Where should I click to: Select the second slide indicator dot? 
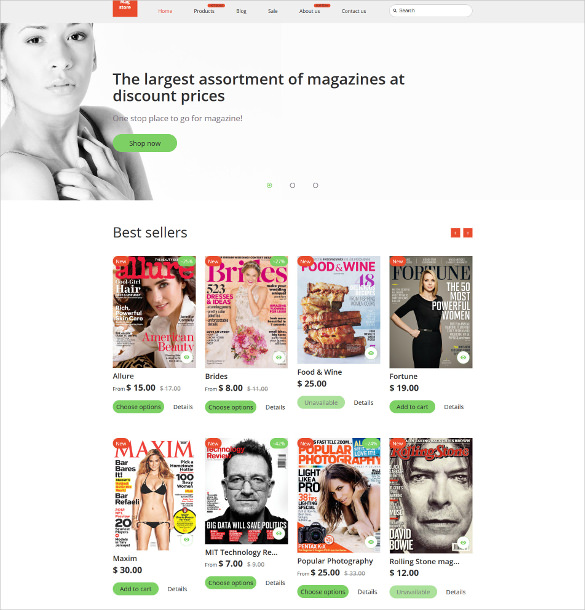pos(292,186)
